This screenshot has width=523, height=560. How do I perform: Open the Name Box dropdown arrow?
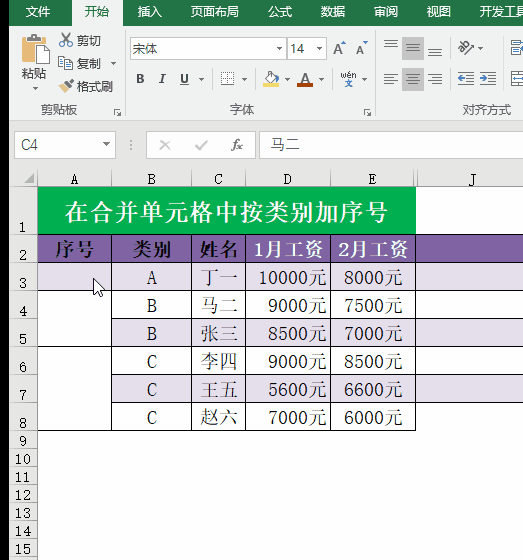point(106,144)
